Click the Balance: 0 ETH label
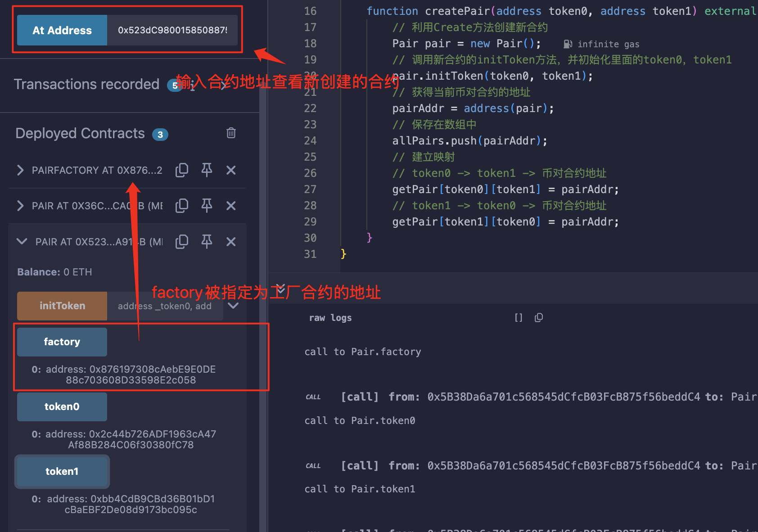 point(54,272)
